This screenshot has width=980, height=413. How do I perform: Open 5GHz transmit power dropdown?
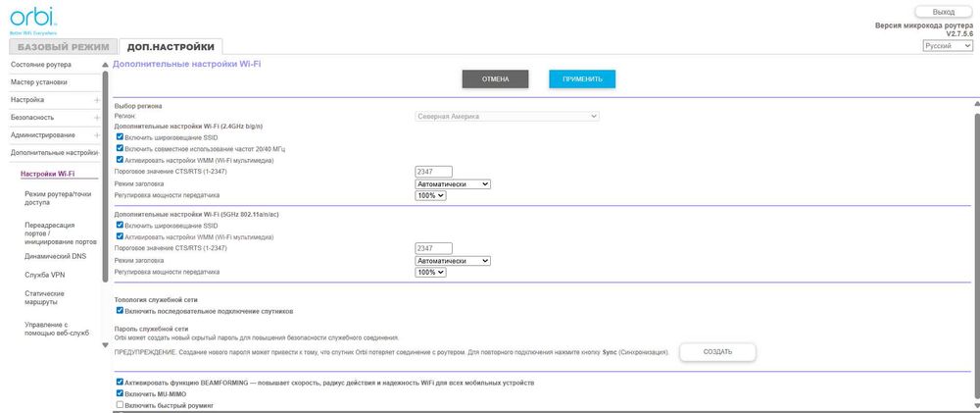[430, 272]
